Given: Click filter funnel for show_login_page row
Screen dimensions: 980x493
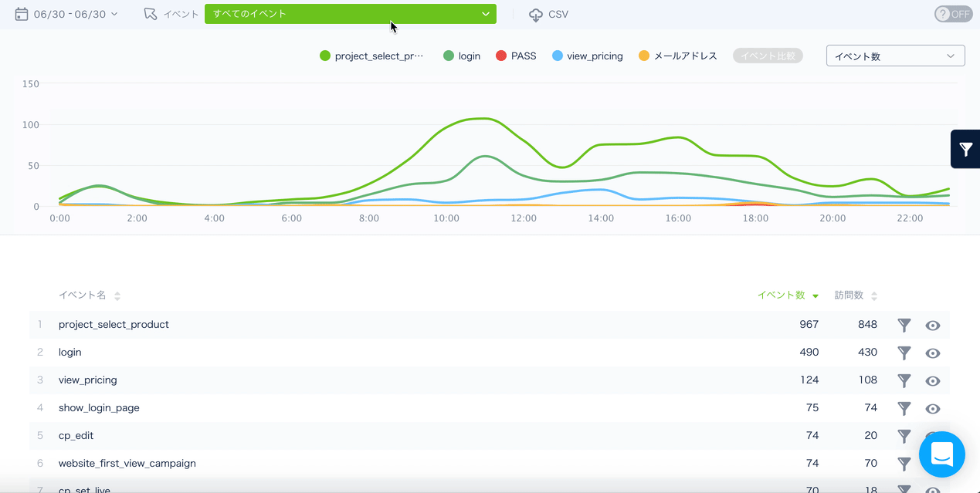Looking at the screenshot, I should tap(904, 408).
